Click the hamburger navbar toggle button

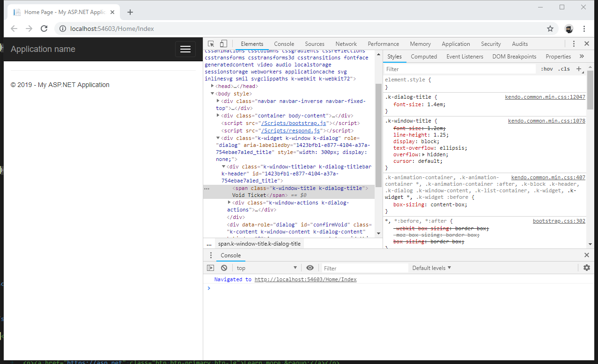tap(185, 49)
